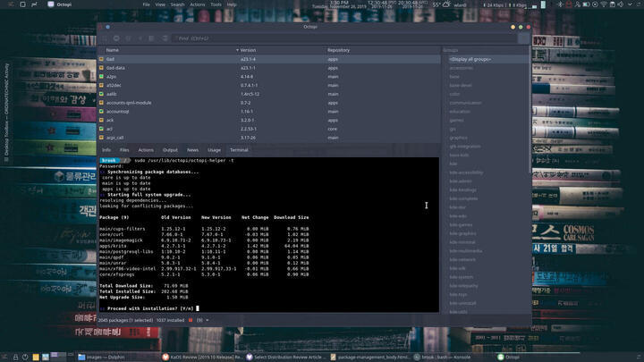Switch to the News tab
Screen dimensions: 644x362
[192, 150]
